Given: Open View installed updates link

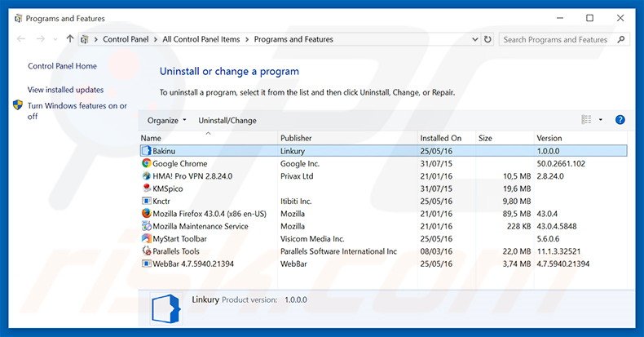Looking at the screenshot, I should (x=66, y=90).
